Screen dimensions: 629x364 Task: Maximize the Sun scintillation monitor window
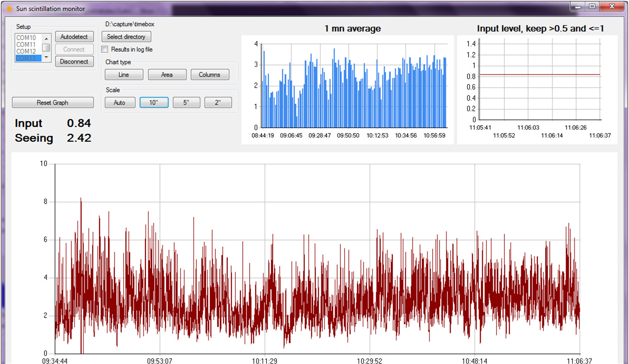point(591,6)
